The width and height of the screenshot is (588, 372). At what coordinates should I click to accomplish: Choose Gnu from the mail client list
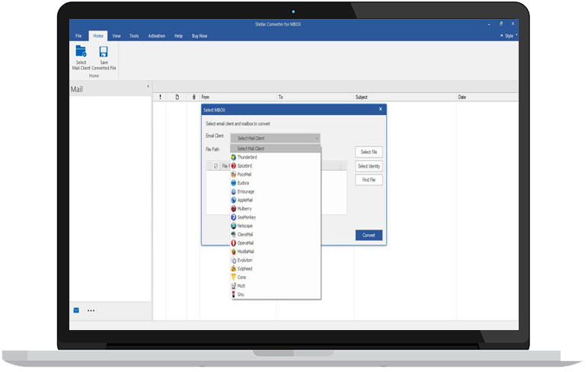276,295
